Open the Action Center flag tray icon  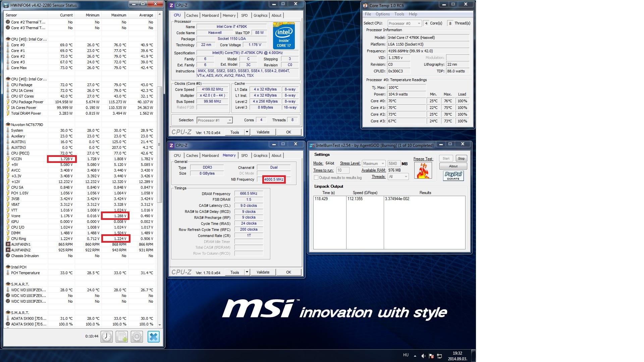(x=431, y=356)
